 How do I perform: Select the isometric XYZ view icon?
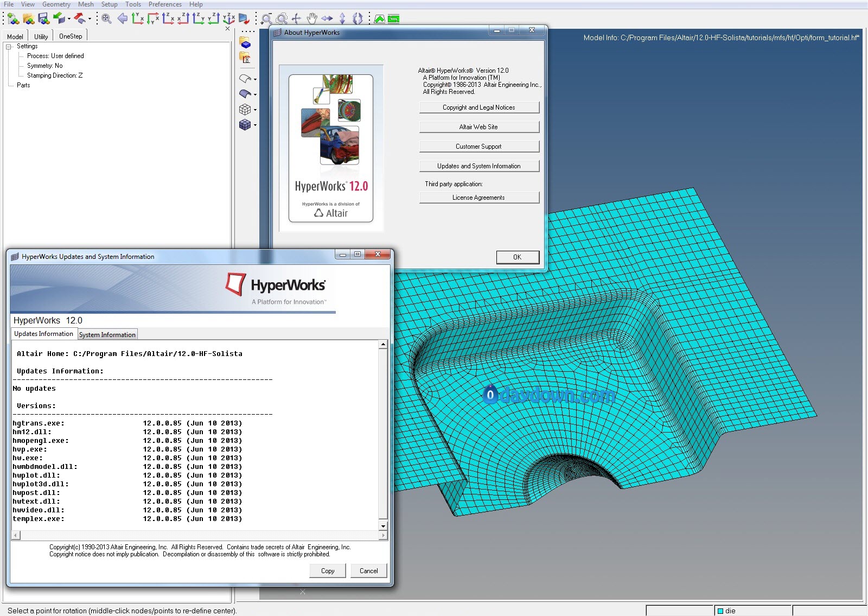tap(229, 19)
